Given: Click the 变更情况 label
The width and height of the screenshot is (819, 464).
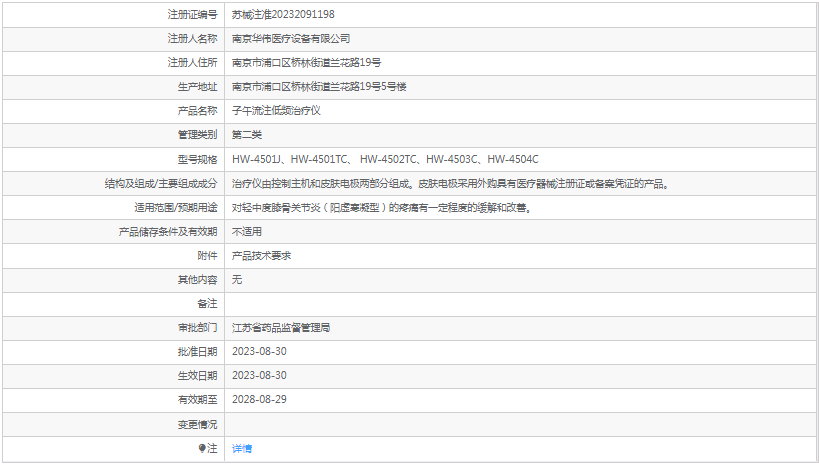Looking at the screenshot, I should (x=197, y=424).
